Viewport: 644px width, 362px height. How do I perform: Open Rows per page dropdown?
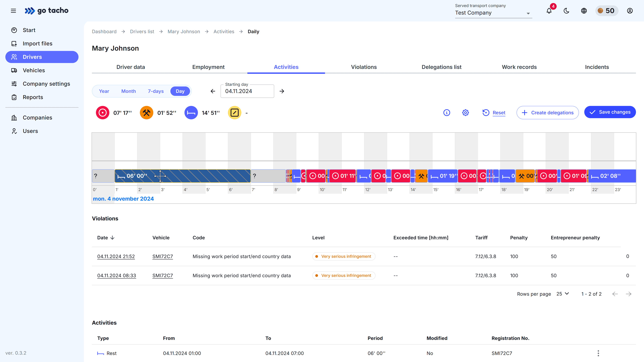pos(562,294)
